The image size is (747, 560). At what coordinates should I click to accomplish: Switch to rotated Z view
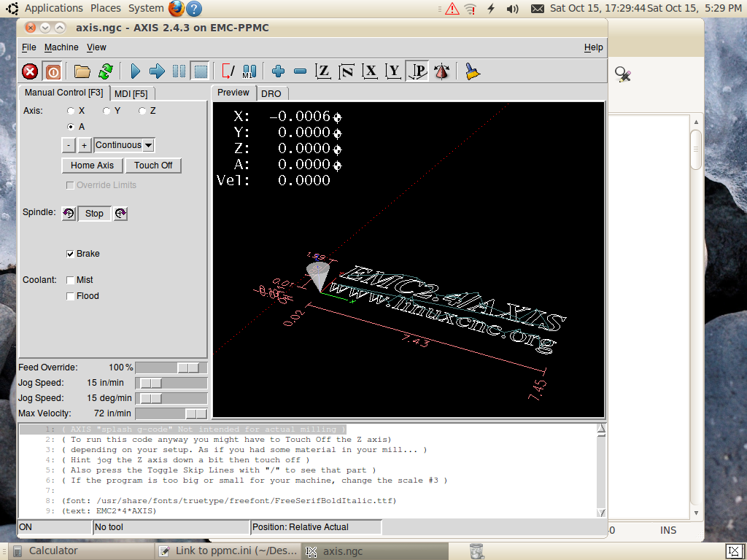tap(347, 72)
